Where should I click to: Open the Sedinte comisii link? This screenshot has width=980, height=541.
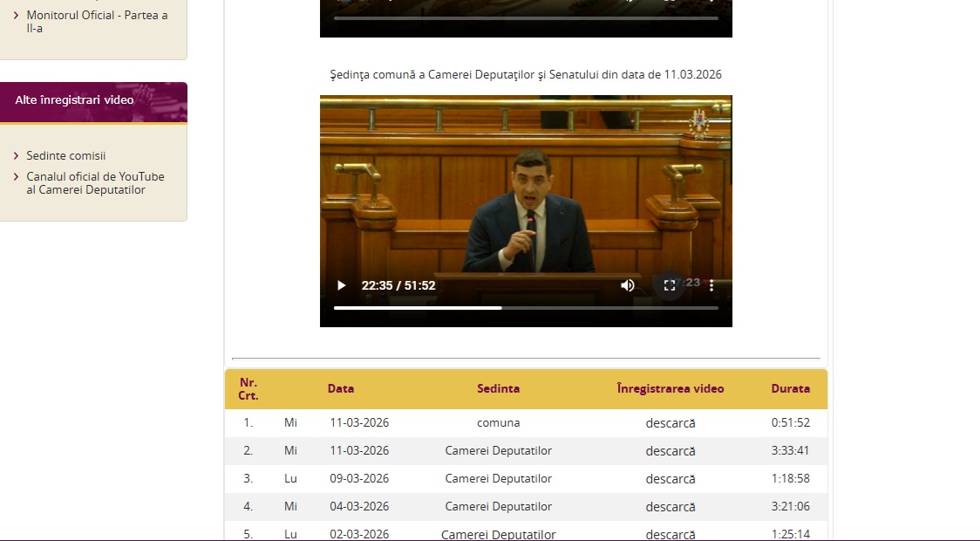click(66, 156)
